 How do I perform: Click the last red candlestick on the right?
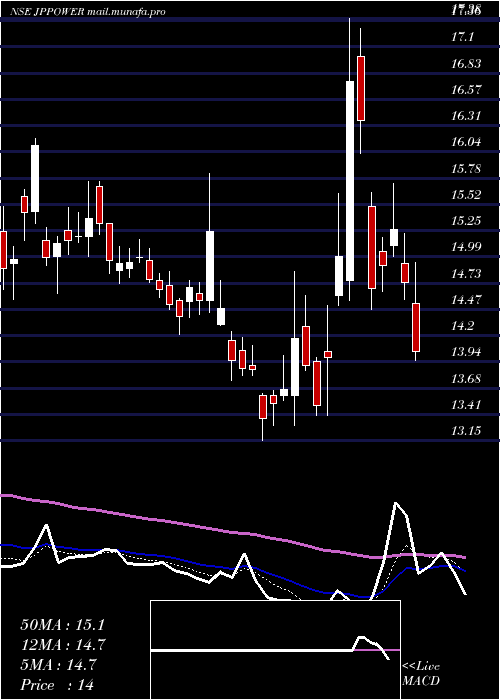point(416,327)
